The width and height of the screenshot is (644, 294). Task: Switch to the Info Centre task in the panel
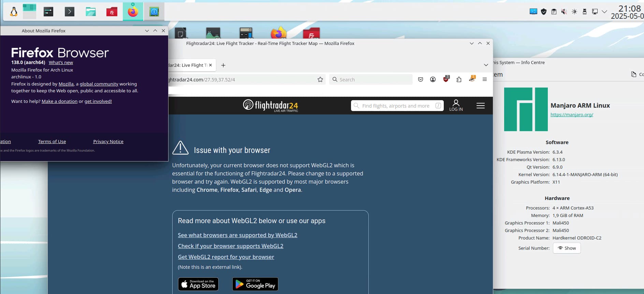click(154, 12)
